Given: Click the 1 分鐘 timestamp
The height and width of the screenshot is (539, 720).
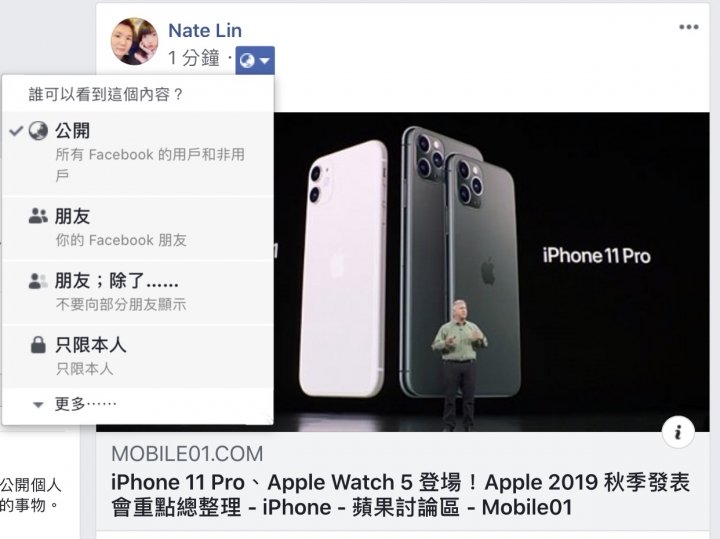Looking at the screenshot, I should click(x=194, y=58).
